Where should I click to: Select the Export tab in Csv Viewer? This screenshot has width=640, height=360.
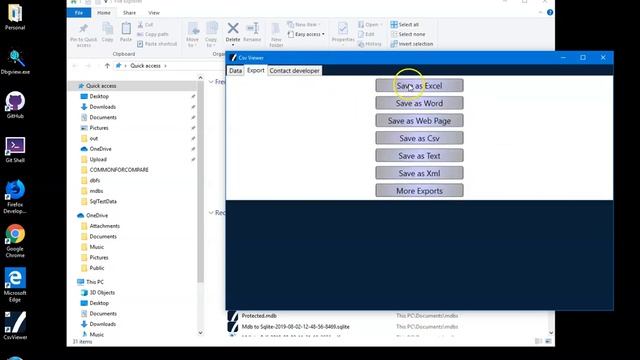pyautogui.click(x=256, y=70)
